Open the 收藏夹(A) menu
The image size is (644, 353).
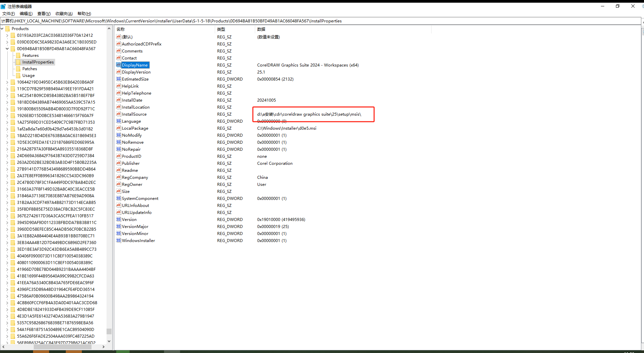64,14
